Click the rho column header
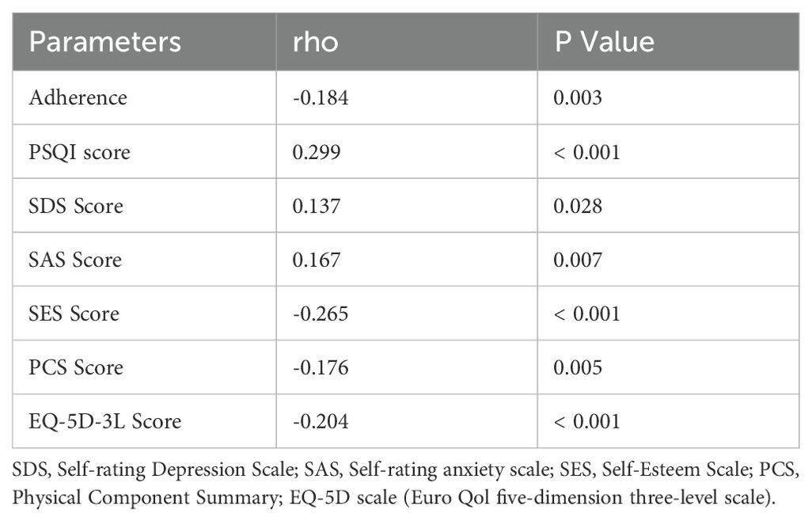Image resolution: width=812 pixels, height=521 pixels. coord(315,42)
